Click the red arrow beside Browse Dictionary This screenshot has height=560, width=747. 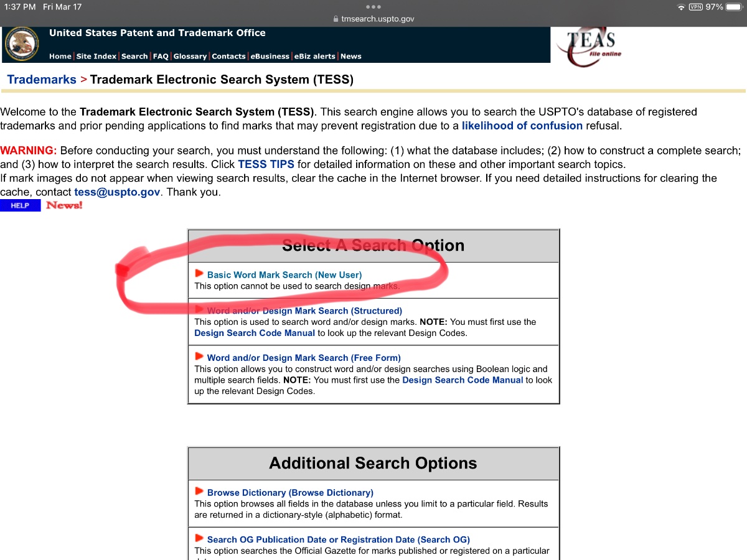tap(199, 491)
